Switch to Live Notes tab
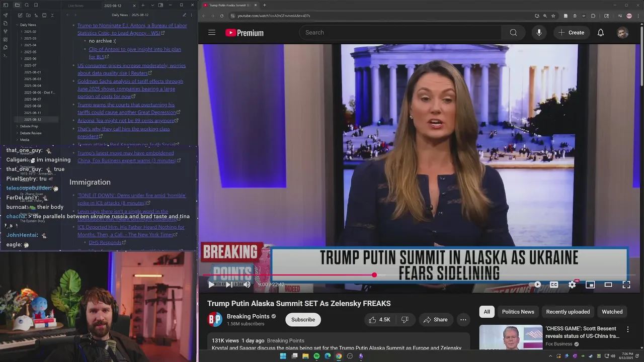644x362 pixels. (x=76, y=6)
